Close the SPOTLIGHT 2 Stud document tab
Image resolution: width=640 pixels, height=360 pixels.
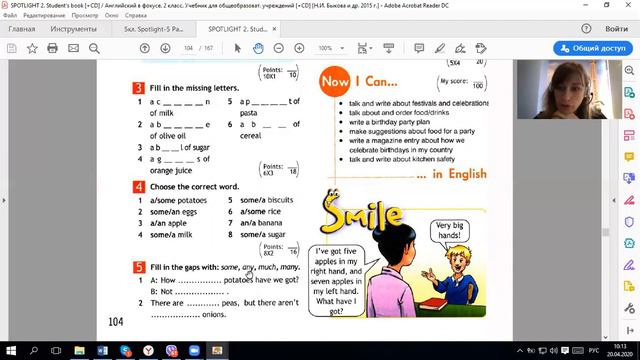(274, 29)
